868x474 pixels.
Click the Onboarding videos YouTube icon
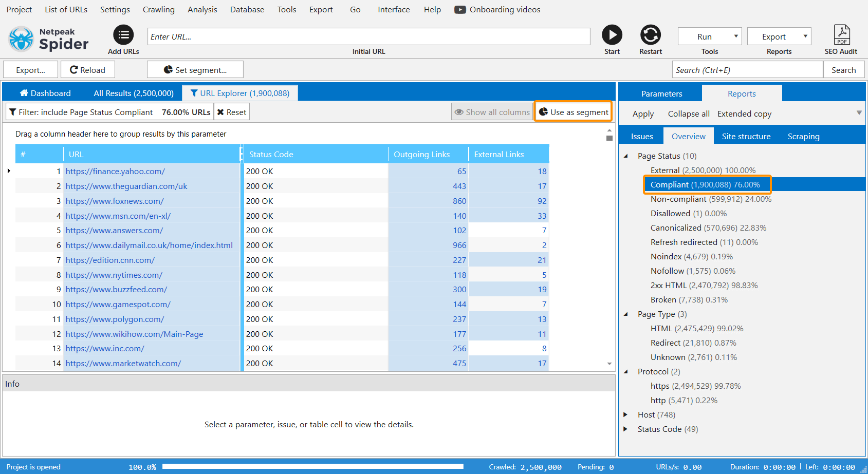click(x=460, y=10)
